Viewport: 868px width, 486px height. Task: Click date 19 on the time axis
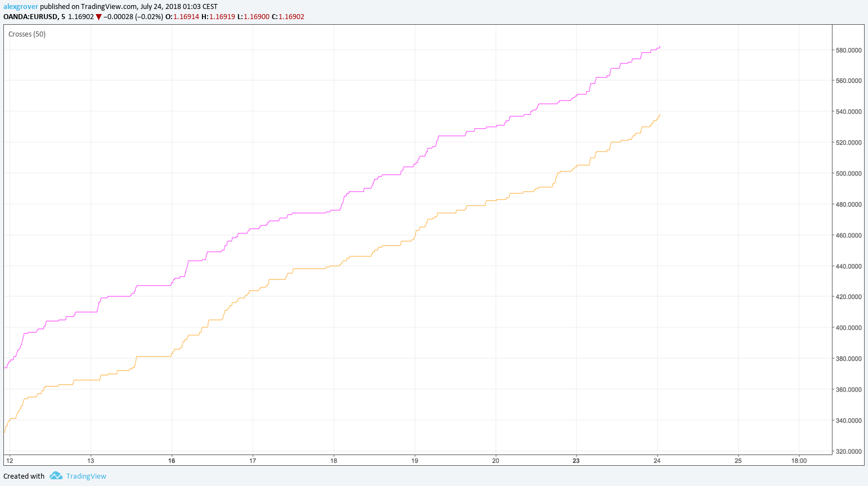[x=415, y=461]
